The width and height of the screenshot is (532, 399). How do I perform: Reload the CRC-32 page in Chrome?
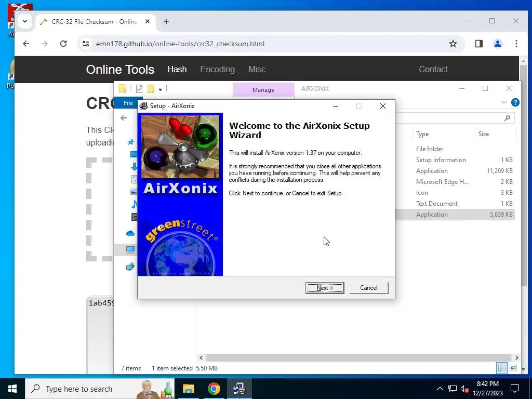tap(63, 44)
